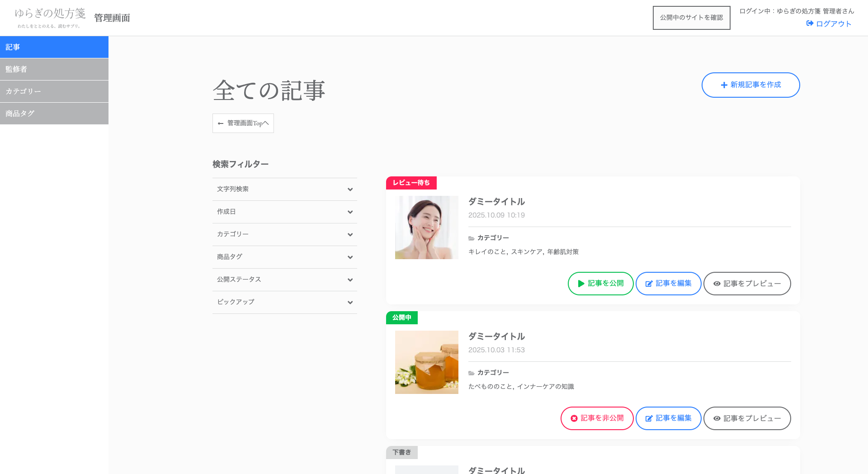Viewport: 868px width, 474px height.
Task: Click the back arrow icon in 管理画面Topへ
Action: tap(221, 123)
